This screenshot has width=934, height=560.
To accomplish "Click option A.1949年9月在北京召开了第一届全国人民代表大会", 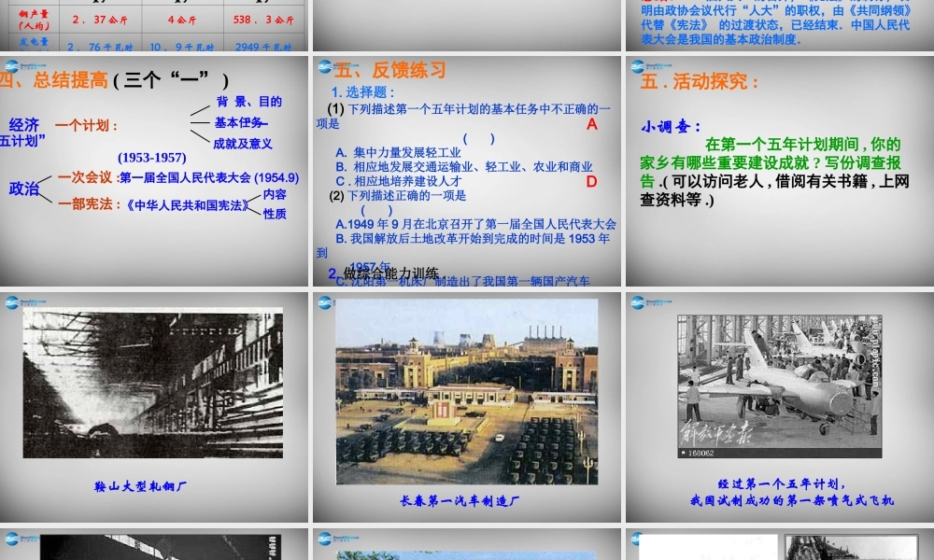I will click(475, 224).
